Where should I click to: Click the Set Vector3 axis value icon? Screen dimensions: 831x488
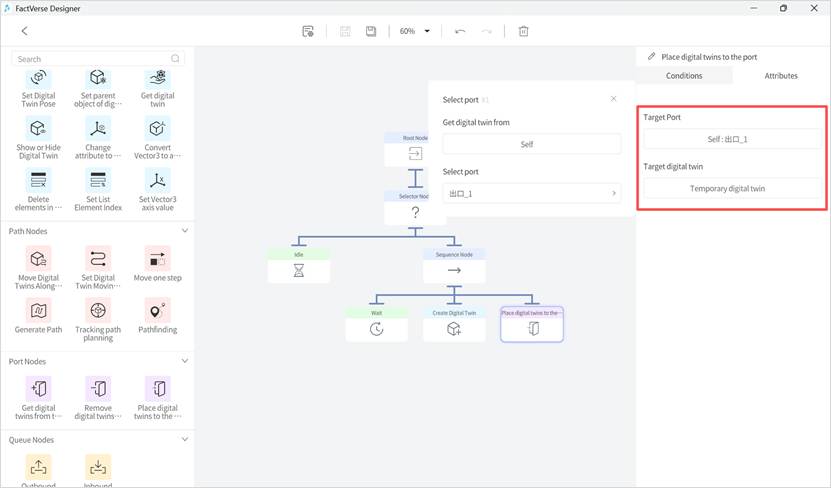[157, 180]
